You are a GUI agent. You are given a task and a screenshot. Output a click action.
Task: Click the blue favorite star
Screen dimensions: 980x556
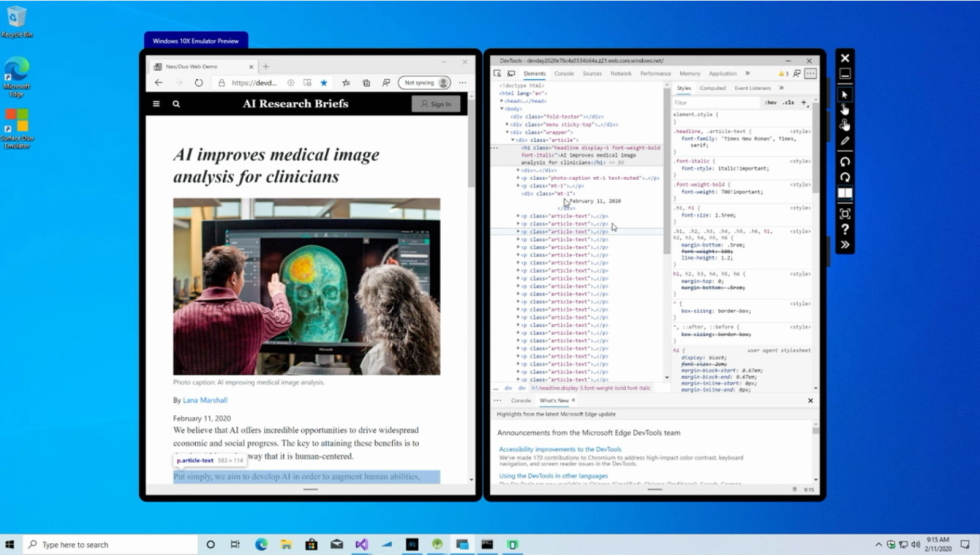point(324,82)
